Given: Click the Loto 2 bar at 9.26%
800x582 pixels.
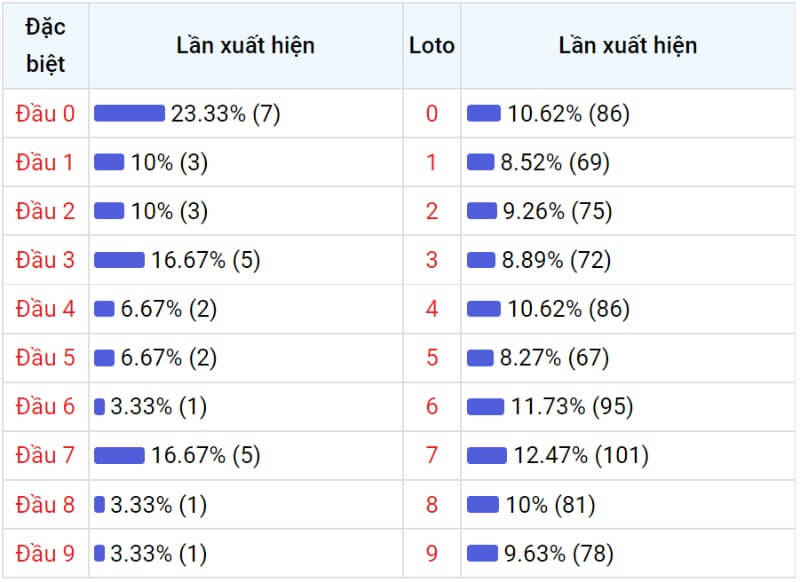Looking at the screenshot, I should click(x=482, y=211).
